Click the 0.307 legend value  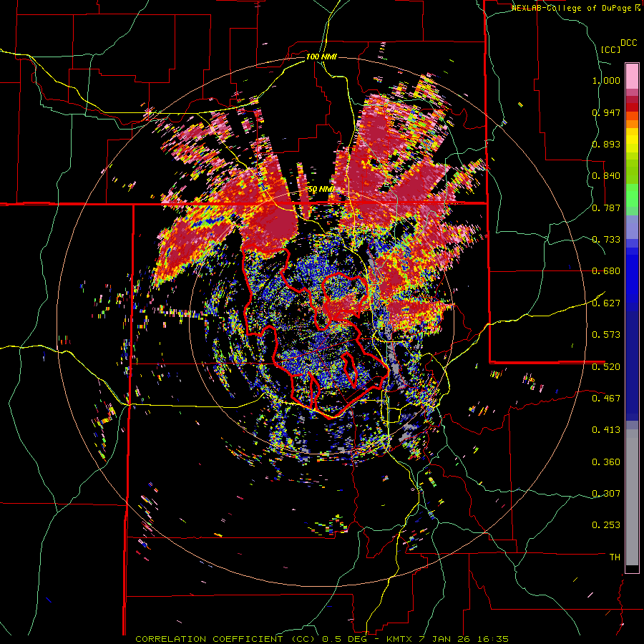coord(606,494)
